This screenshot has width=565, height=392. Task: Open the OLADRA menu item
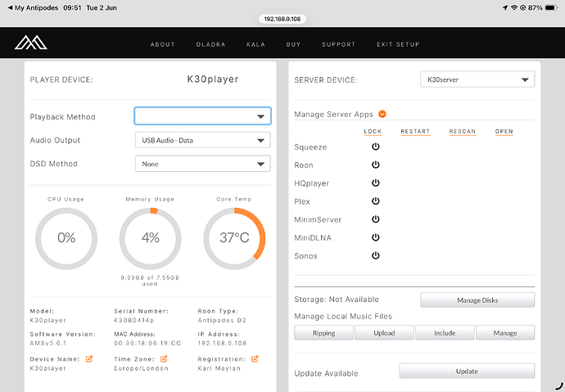[210, 44]
